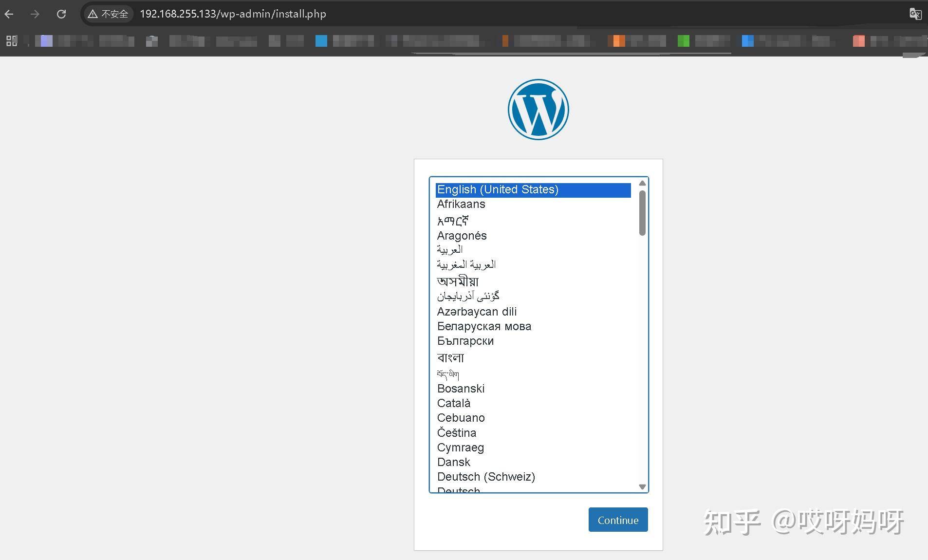Click the language list scroll up arrow

click(x=642, y=183)
